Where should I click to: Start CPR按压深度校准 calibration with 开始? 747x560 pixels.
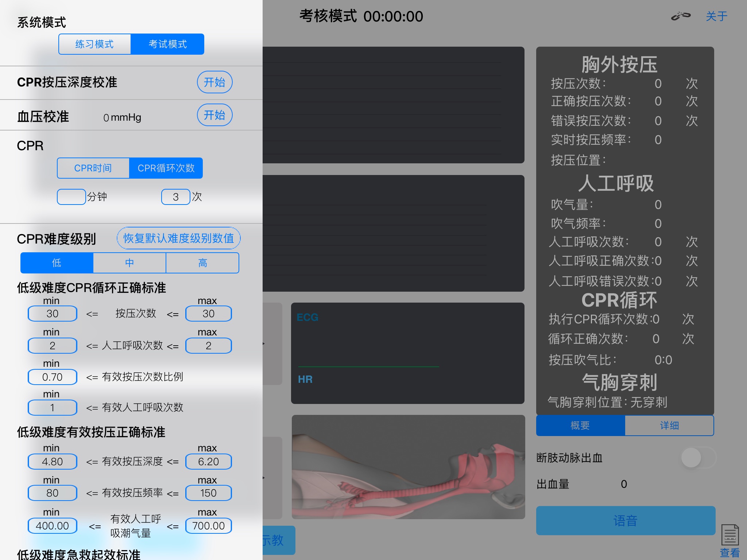click(x=214, y=82)
